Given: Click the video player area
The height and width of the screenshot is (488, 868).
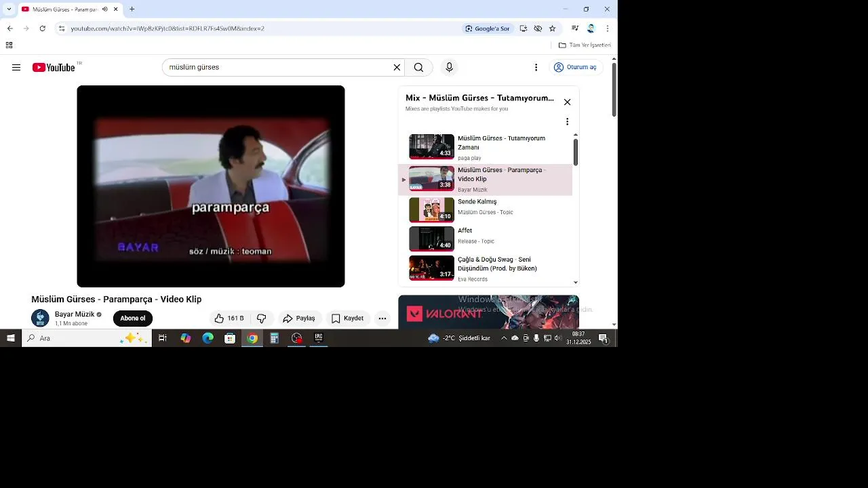Looking at the screenshot, I should pos(211,186).
